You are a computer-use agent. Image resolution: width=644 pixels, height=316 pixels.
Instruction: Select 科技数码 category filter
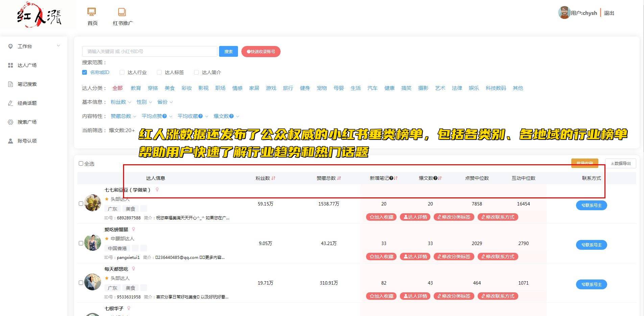(x=496, y=88)
